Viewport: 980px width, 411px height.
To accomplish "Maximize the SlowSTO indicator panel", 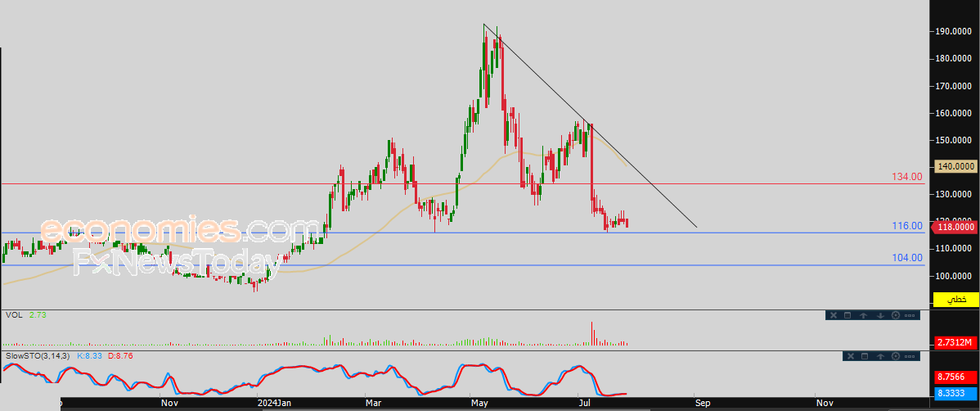I will pyautogui.click(x=864, y=356).
